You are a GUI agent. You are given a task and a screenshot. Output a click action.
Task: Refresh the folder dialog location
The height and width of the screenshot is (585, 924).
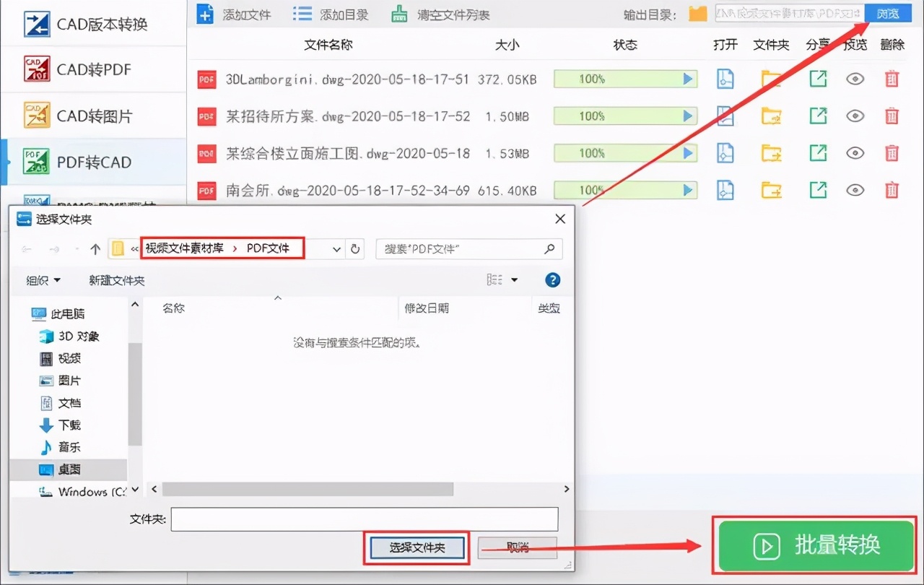coord(355,249)
